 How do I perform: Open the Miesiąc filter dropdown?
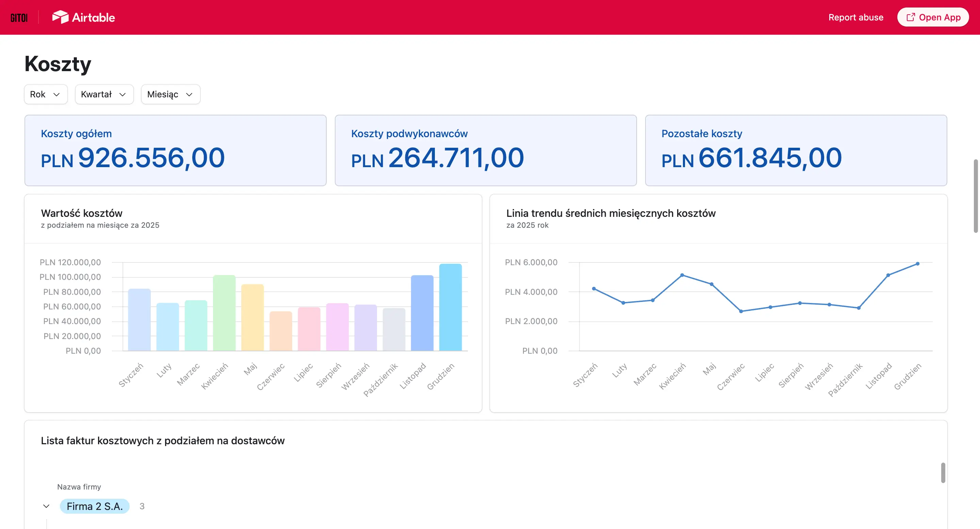point(170,94)
